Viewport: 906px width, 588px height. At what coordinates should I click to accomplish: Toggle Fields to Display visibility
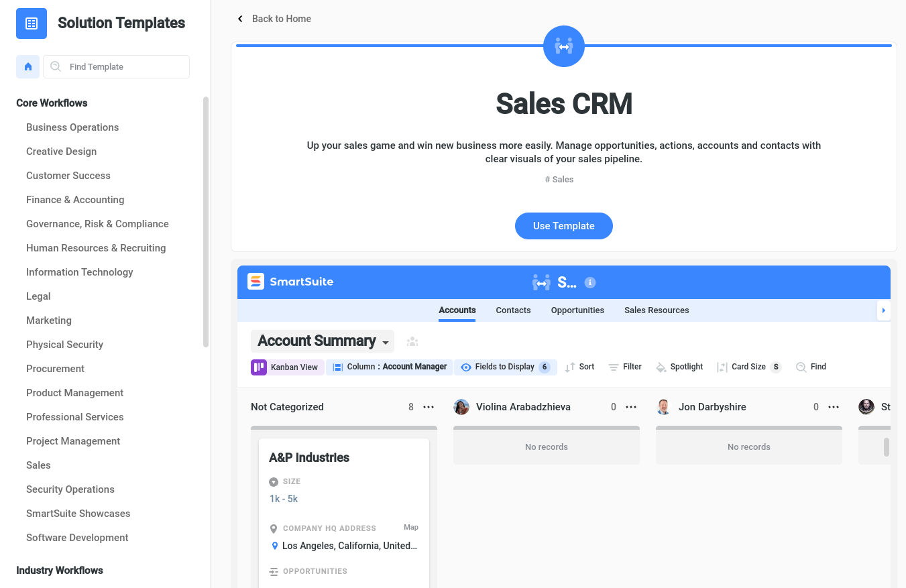506,367
